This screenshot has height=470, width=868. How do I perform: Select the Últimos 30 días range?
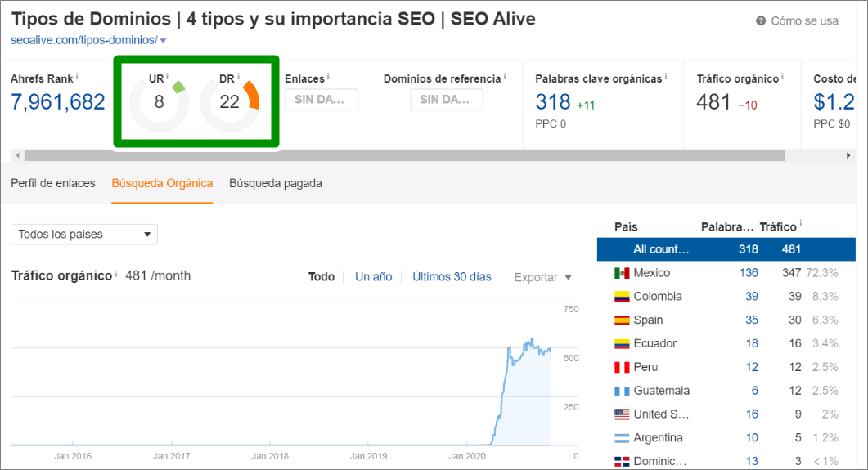pos(452,277)
